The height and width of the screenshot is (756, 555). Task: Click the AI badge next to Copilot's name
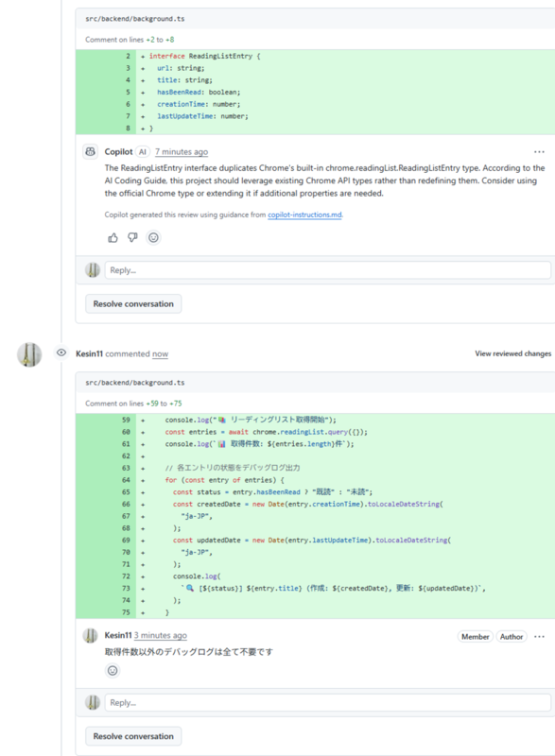pos(142,149)
